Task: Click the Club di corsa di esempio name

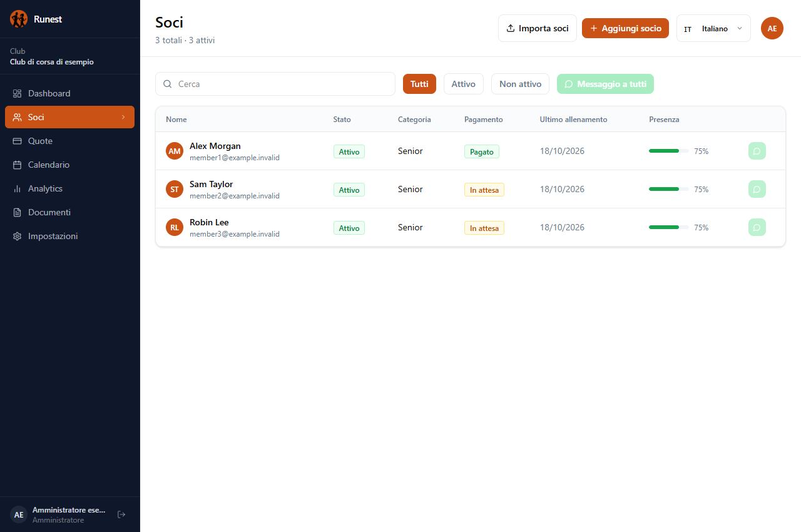Action: point(52,62)
